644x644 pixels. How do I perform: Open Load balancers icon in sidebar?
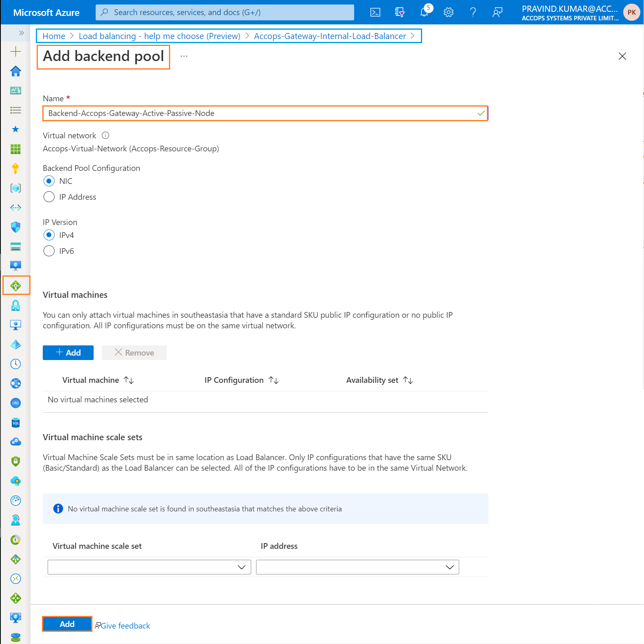click(x=16, y=286)
